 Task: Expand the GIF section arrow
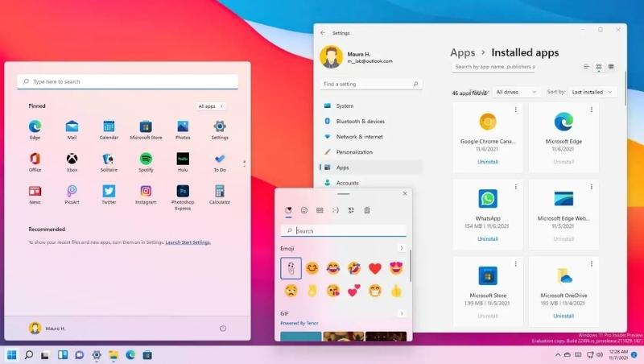[401, 313]
